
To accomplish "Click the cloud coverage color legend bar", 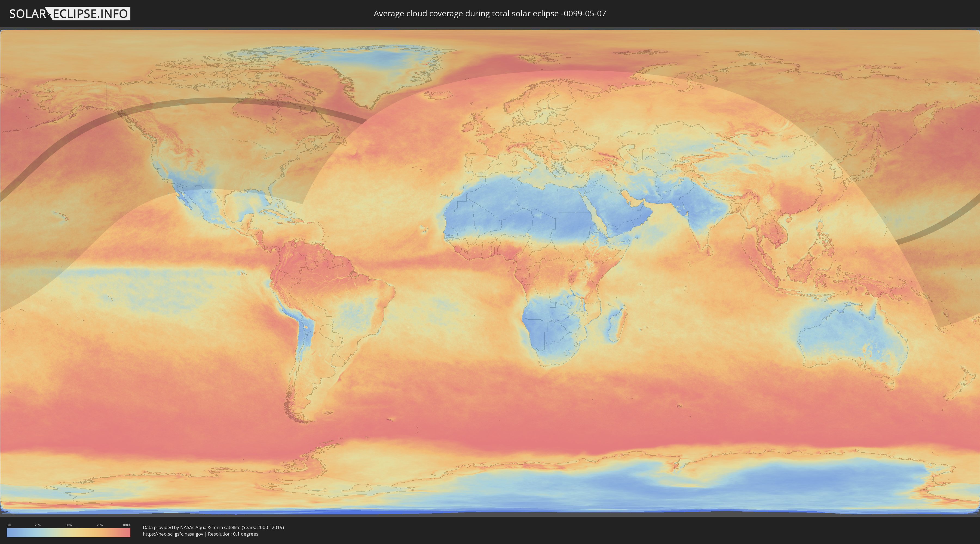I will [x=69, y=533].
